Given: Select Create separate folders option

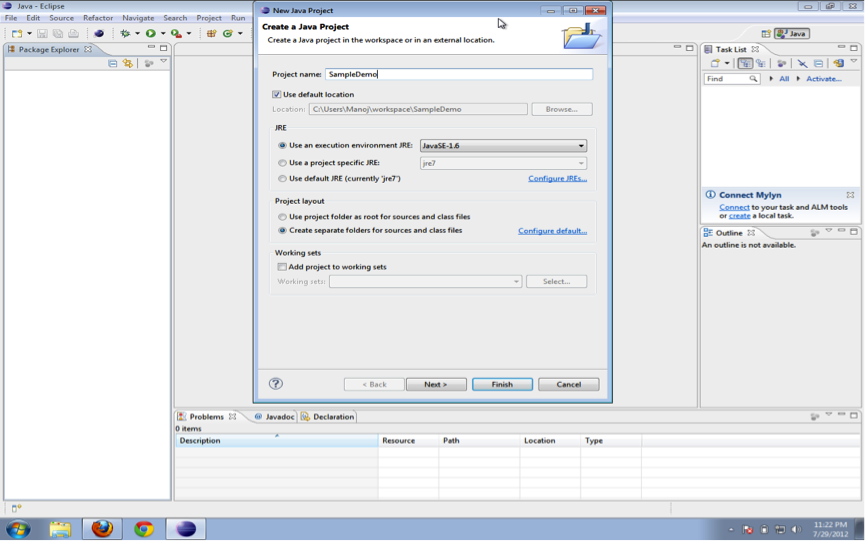Looking at the screenshot, I should point(282,231).
